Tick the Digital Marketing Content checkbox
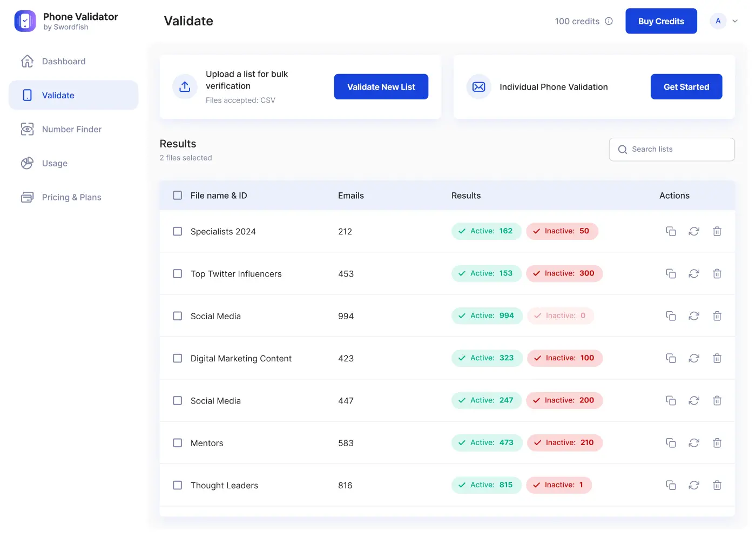Screen dimensions: 756x538 pyautogui.click(x=177, y=358)
